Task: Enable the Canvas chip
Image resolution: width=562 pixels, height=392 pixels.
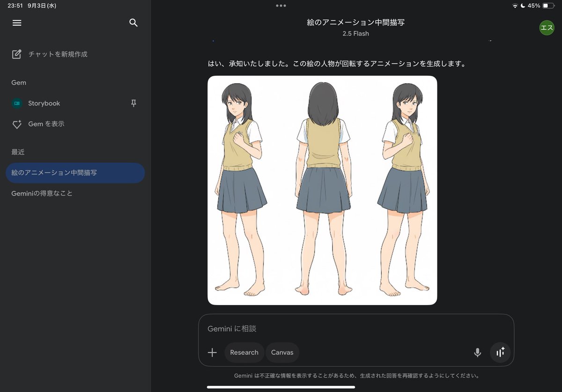Action: (x=282, y=353)
